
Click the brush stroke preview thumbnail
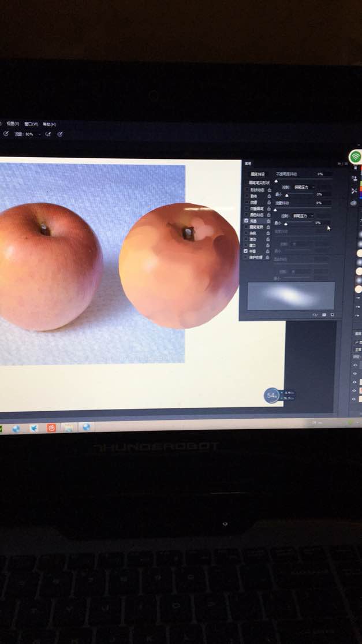click(292, 296)
